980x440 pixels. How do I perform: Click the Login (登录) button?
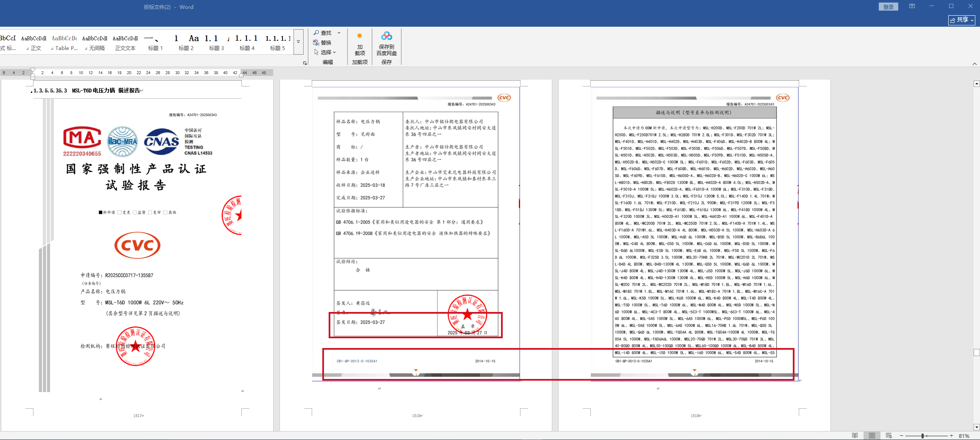click(889, 7)
